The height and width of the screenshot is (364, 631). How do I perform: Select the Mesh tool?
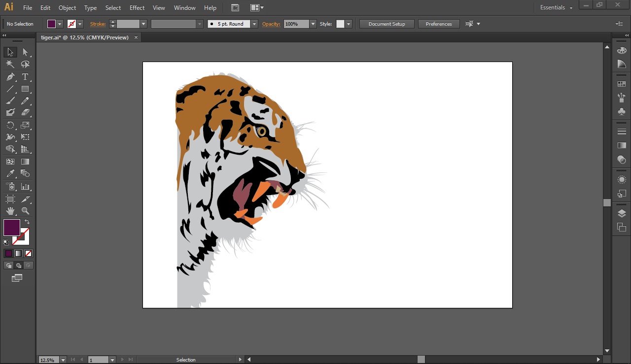click(10, 162)
